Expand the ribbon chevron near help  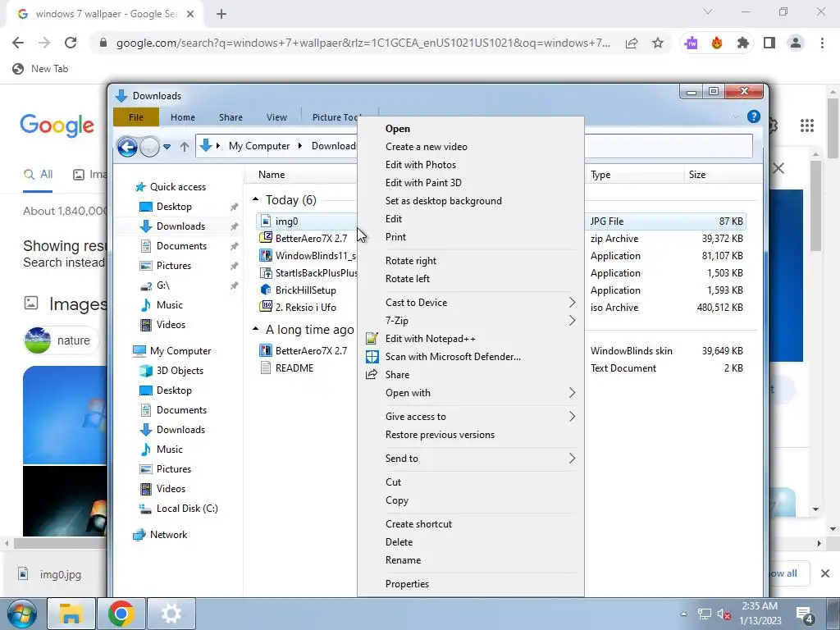tap(735, 116)
